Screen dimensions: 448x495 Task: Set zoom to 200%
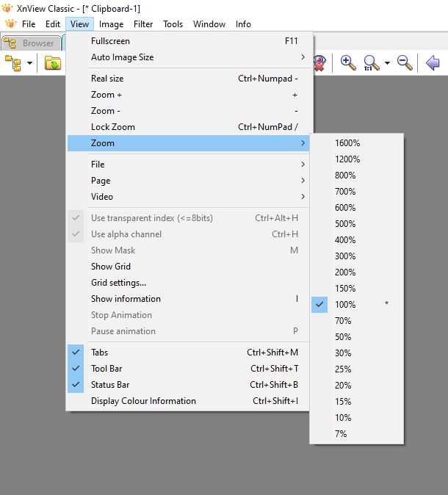tap(357, 272)
